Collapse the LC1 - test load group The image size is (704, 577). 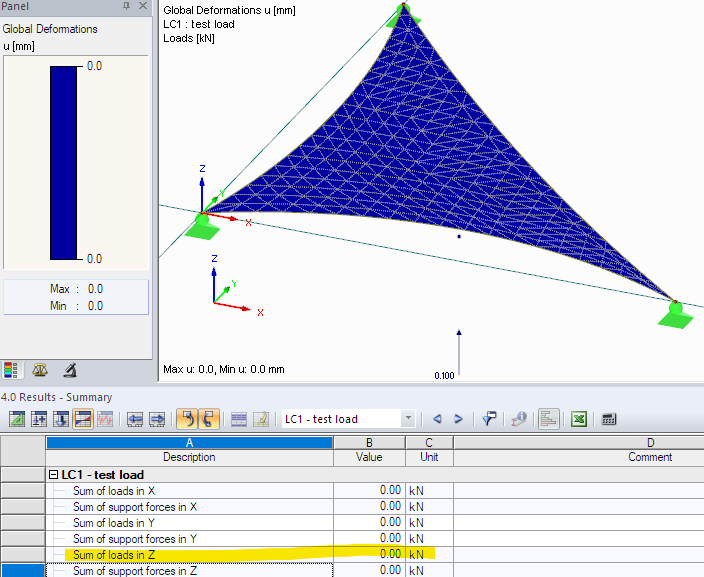tap(53, 475)
